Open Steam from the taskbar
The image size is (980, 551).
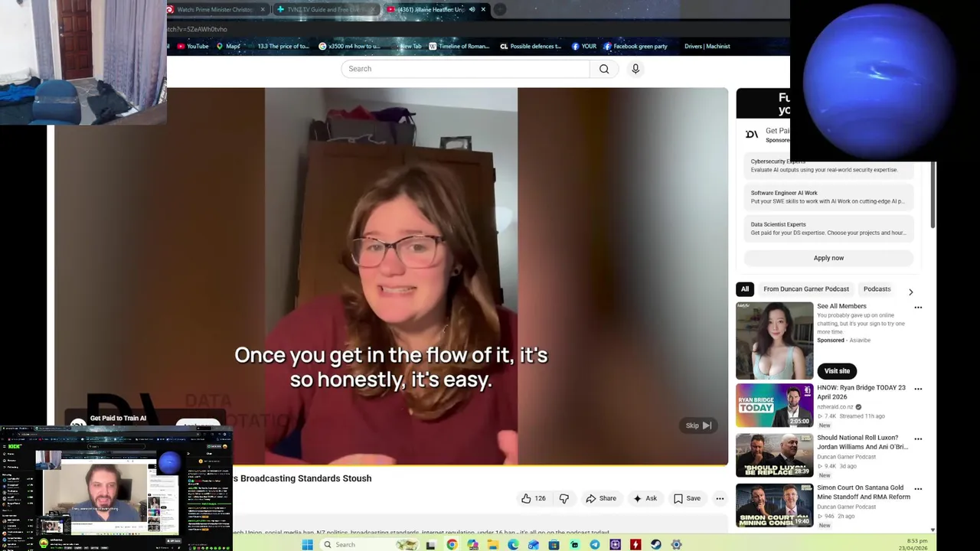656,544
